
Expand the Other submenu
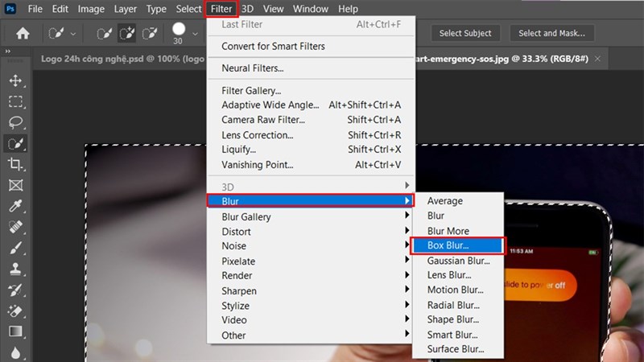[312, 335]
